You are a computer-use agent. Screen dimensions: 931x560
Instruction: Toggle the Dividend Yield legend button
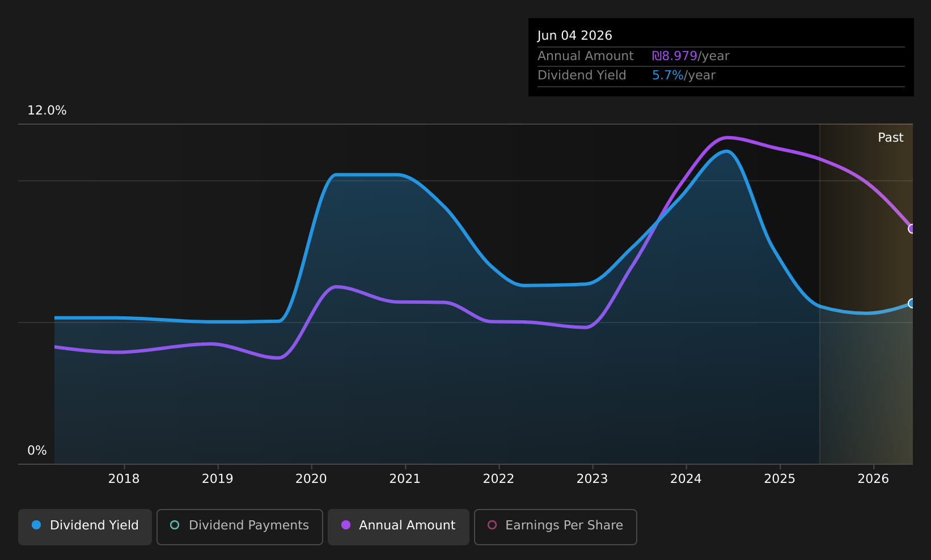pyautogui.click(x=85, y=527)
